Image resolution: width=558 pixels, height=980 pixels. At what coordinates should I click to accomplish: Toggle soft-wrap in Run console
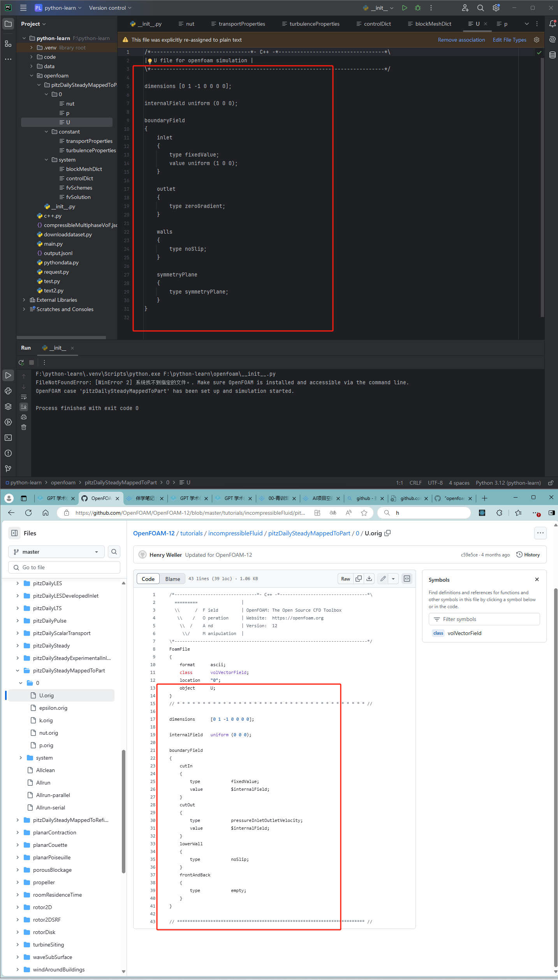pos(24,397)
